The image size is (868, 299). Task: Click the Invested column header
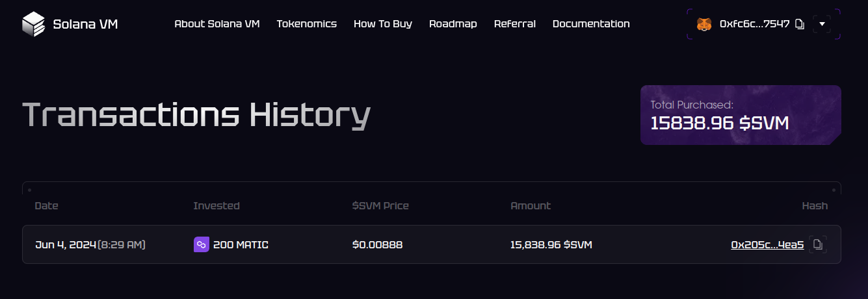click(x=217, y=206)
